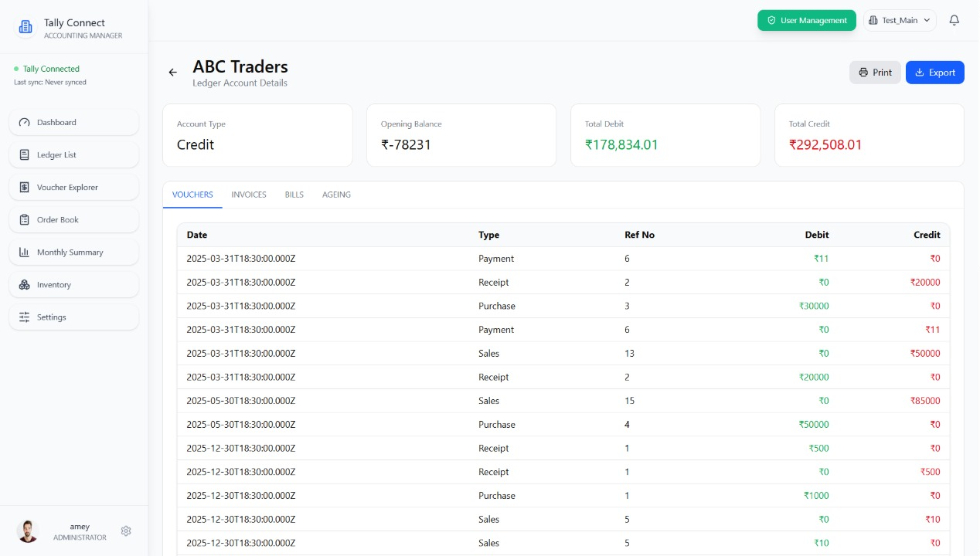Click the ₹10 credit of Sales ref 5

[x=933, y=519]
